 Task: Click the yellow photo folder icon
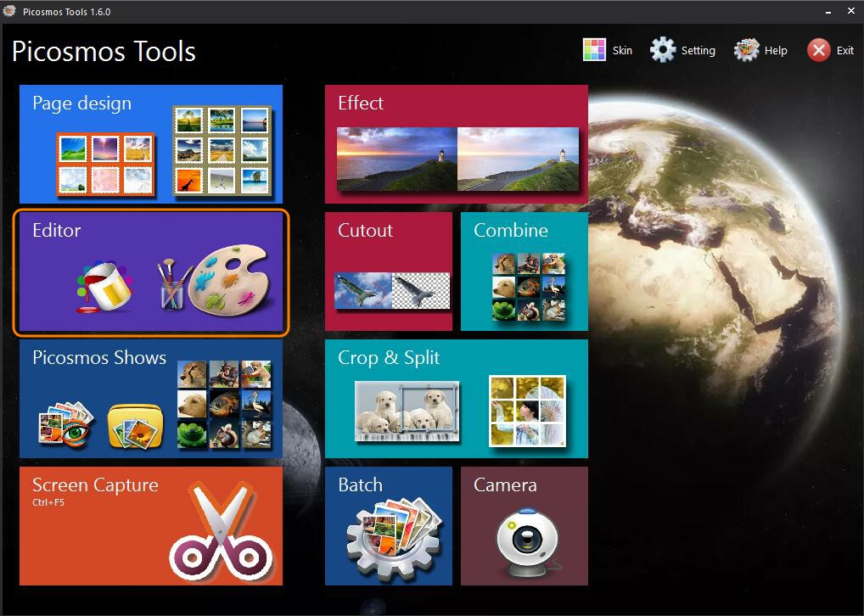(136, 425)
